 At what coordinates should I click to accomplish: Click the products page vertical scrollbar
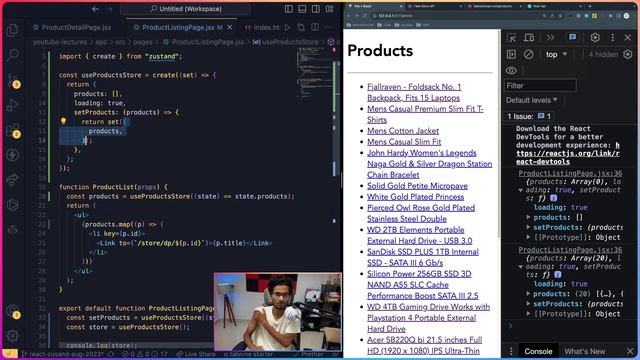pyautogui.click(x=498, y=133)
